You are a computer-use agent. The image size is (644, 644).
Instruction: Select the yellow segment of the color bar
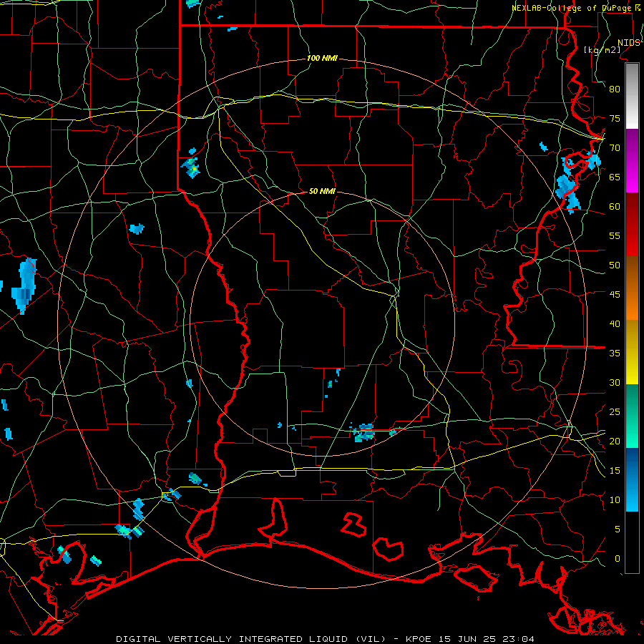[632, 352]
